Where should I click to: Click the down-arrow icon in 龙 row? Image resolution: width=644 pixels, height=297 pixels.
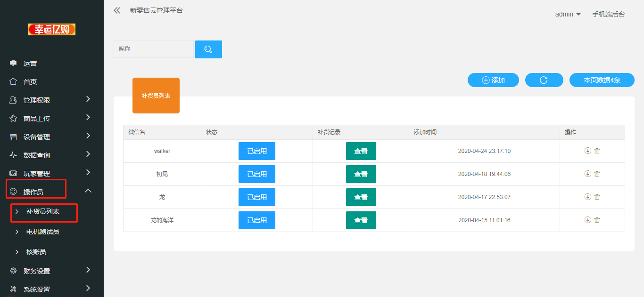pos(587,197)
